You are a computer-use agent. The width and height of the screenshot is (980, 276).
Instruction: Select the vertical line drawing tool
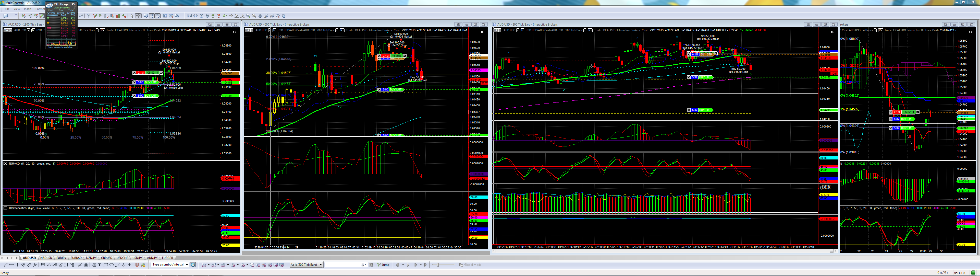coord(17,264)
